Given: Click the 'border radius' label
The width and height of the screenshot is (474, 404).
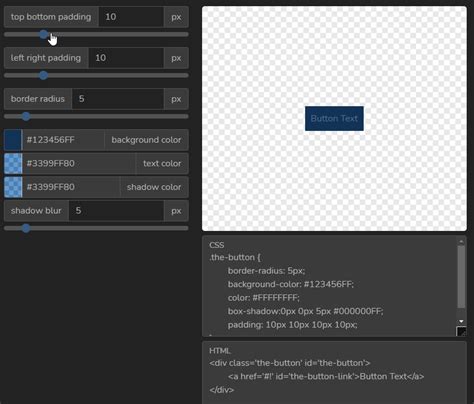Looking at the screenshot, I should 38,99.
